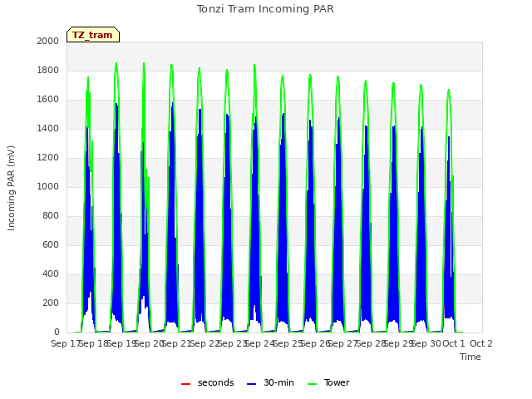Select the 1400 y-axis tick label
Image resolution: width=532 pixels, height=399 pixels.
(48, 128)
